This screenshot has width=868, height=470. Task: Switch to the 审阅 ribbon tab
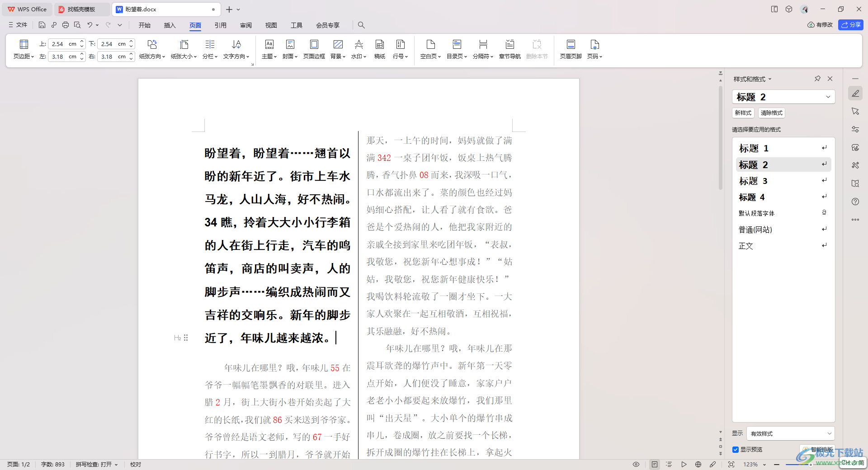pos(246,25)
